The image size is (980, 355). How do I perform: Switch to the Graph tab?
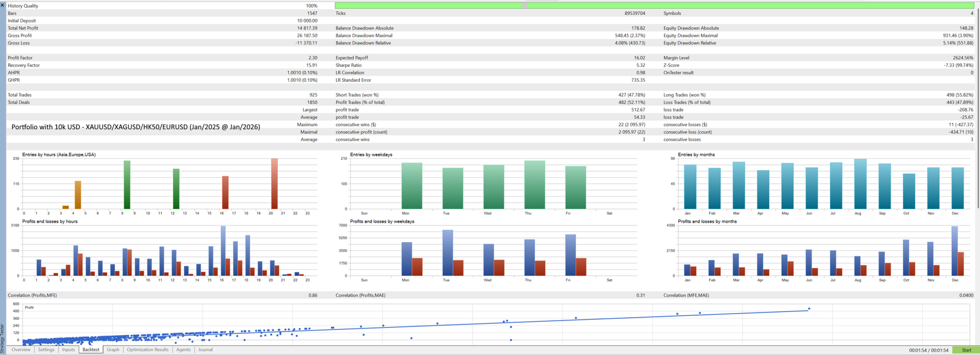point(113,350)
